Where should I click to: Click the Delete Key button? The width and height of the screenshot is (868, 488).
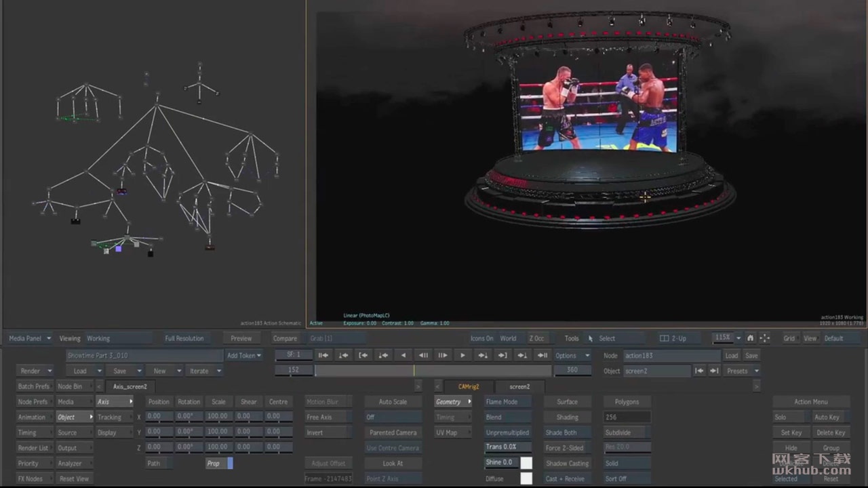831,432
